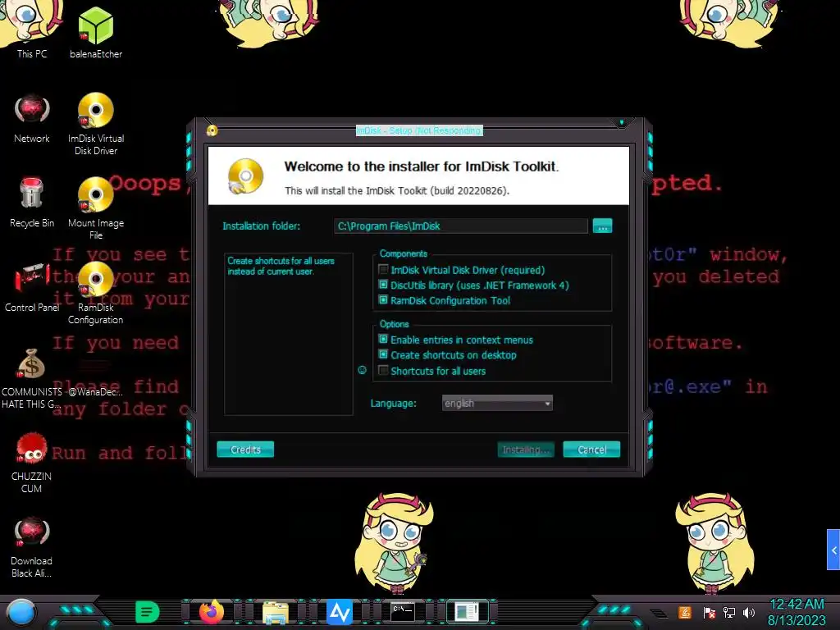Screen dimensions: 840x630
Task: Open the blue zigzag app in taskbar
Action: pos(340,612)
